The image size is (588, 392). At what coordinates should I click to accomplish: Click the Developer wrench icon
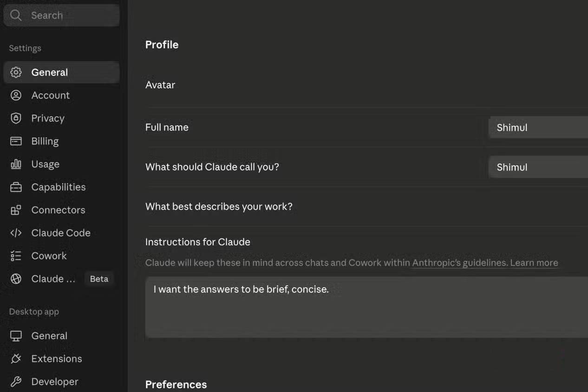(16, 382)
